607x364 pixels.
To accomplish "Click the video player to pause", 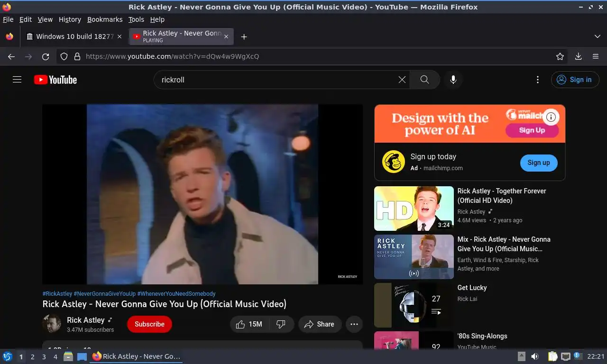I will (202, 194).
